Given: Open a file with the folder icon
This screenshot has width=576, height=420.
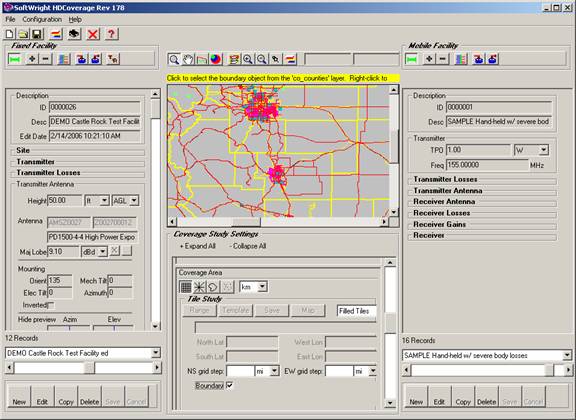Looking at the screenshot, I should [23, 34].
